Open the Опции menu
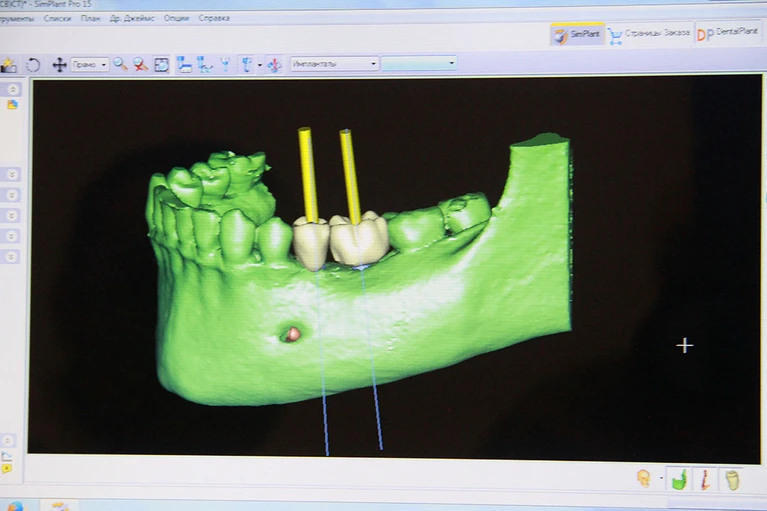 [176, 18]
